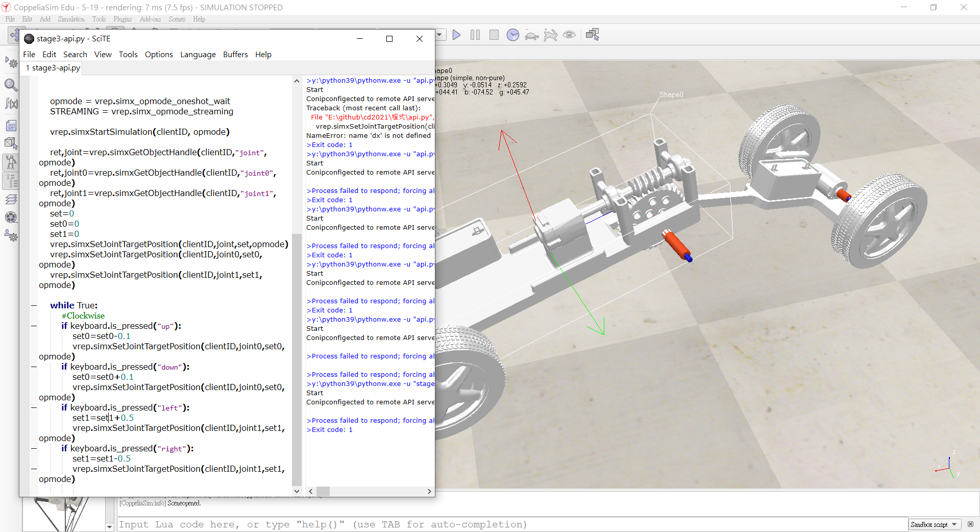Screen dimensions: 980x532
Task: Open the Sandbox script dropdown
Action: coord(935,524)
